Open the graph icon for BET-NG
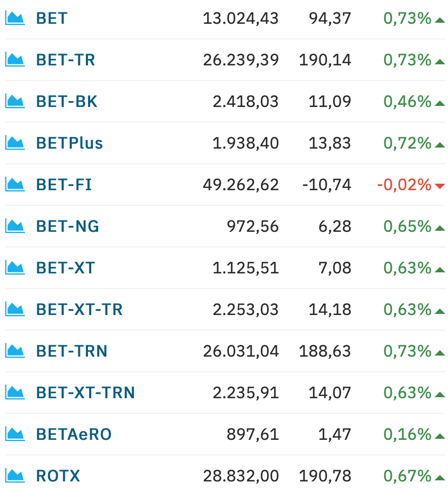Screen dimensions: 448x489 click(x=15, y=226)
